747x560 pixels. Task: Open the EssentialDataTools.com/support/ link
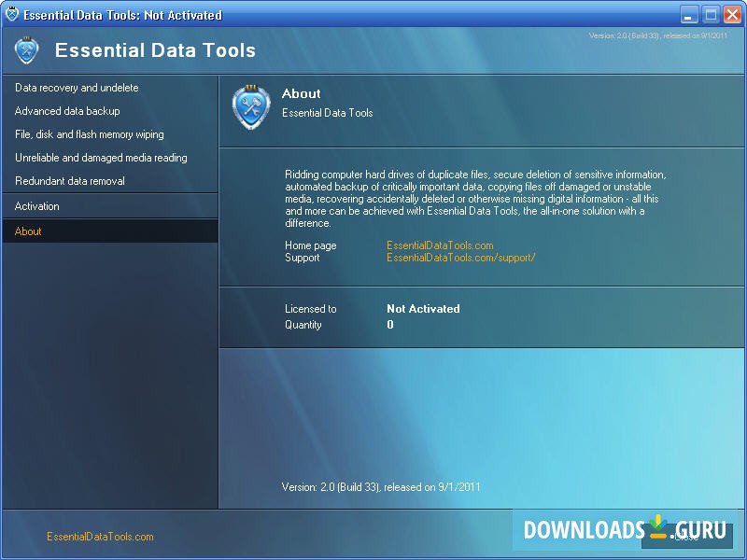click(460, 258)
